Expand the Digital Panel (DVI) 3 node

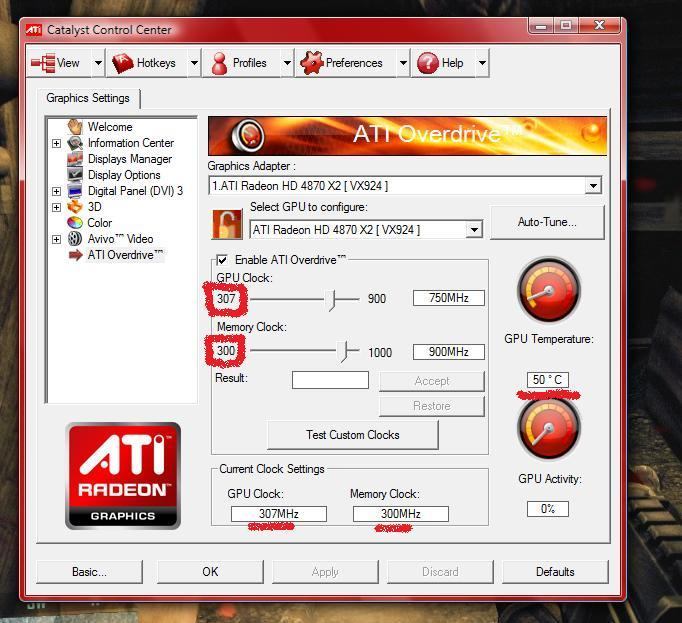pos(56,191)
